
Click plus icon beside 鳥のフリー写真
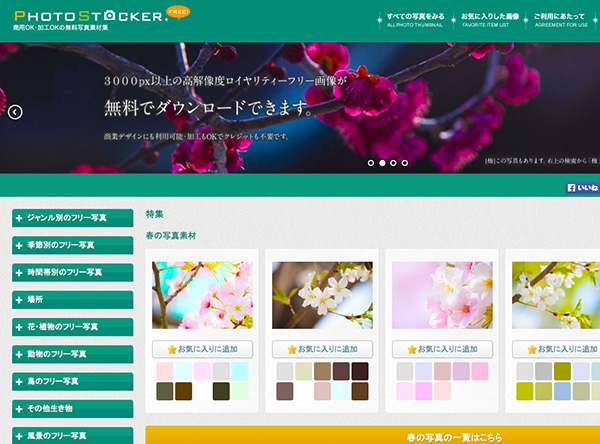(x=20, y=381)
